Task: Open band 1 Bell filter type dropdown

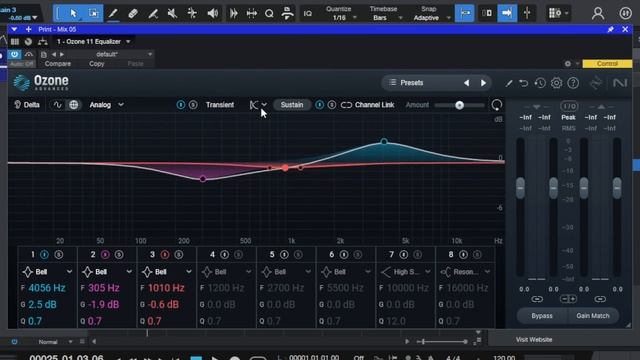Action: [x=47, y=272]
